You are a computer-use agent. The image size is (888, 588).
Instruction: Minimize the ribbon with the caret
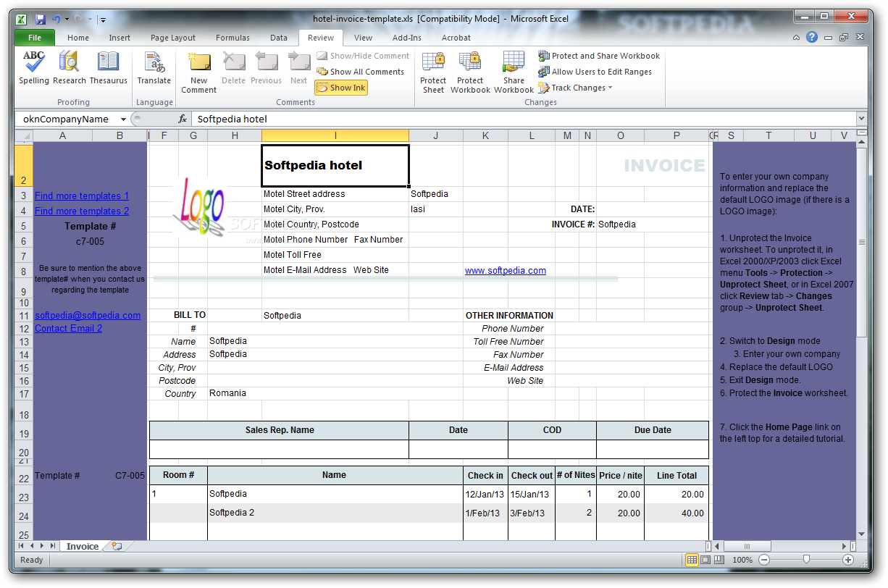point(797,38)
